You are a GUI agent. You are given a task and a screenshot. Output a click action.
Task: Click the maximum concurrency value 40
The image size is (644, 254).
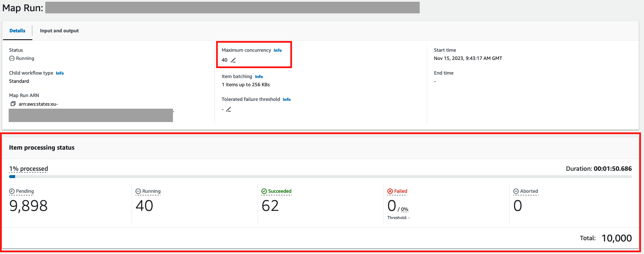pyautogui.click(x=224, y=60)
